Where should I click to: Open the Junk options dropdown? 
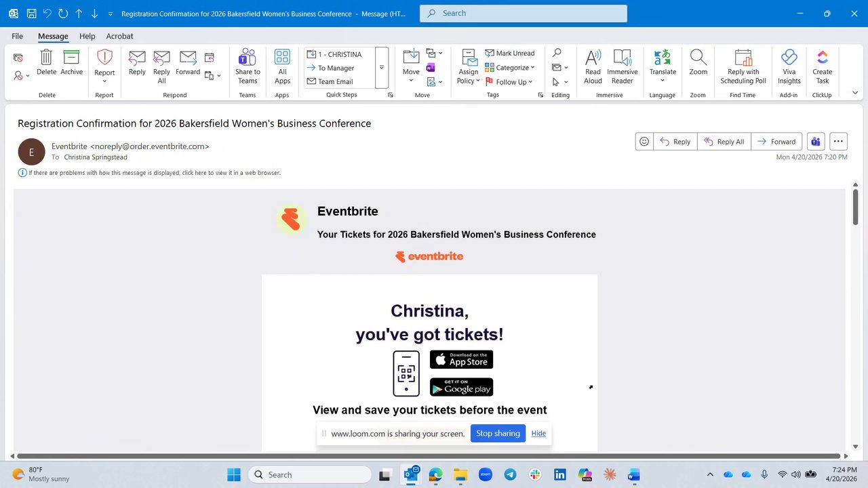(x=22, y=76)
